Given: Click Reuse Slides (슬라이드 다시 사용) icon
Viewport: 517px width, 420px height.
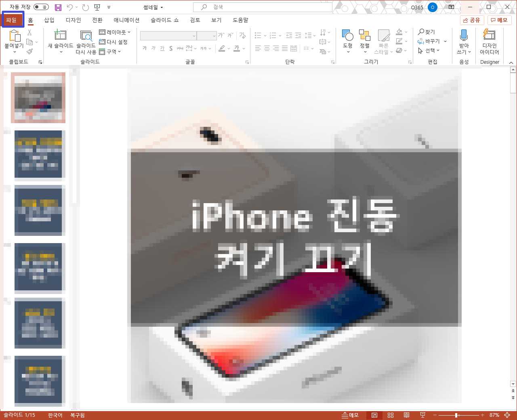Looking at the screenshot, I should tap(86, 36).
